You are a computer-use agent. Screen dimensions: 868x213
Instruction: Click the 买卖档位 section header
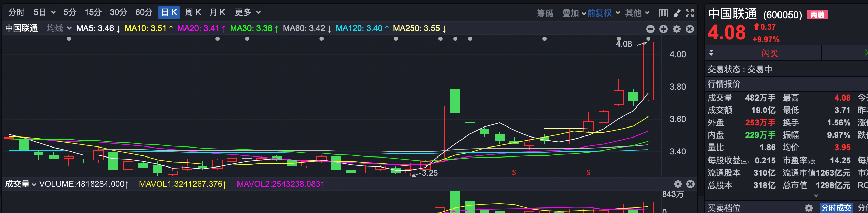(724, 208)
